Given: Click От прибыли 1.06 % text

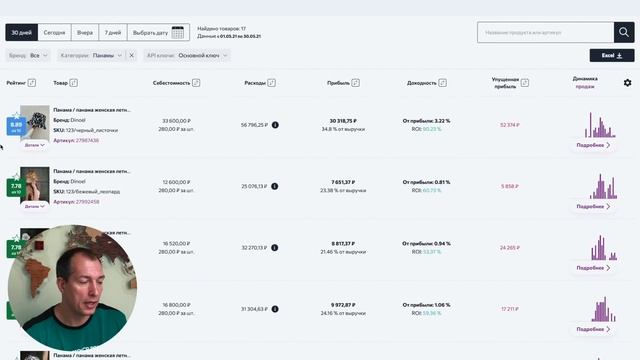Looking at the screenshot, I should tap(426, 305).
